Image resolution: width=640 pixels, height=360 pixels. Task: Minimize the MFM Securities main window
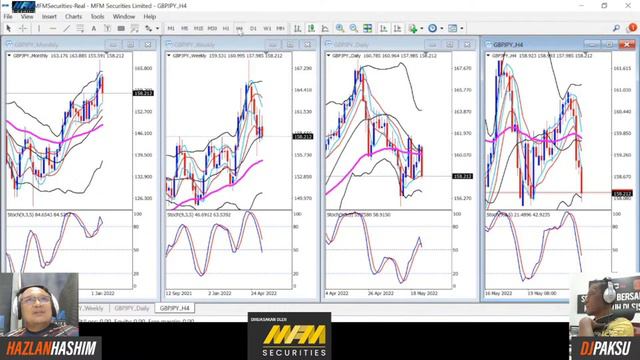coord(582,6)
